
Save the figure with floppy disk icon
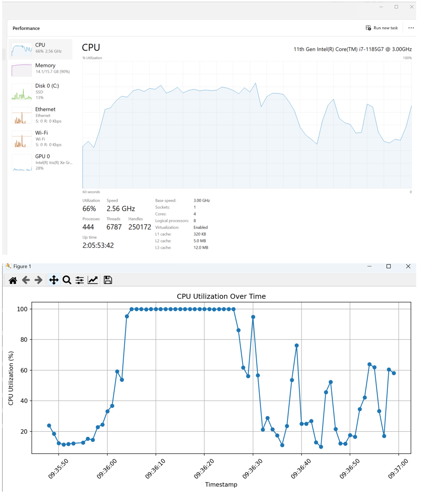coord(108,280)
